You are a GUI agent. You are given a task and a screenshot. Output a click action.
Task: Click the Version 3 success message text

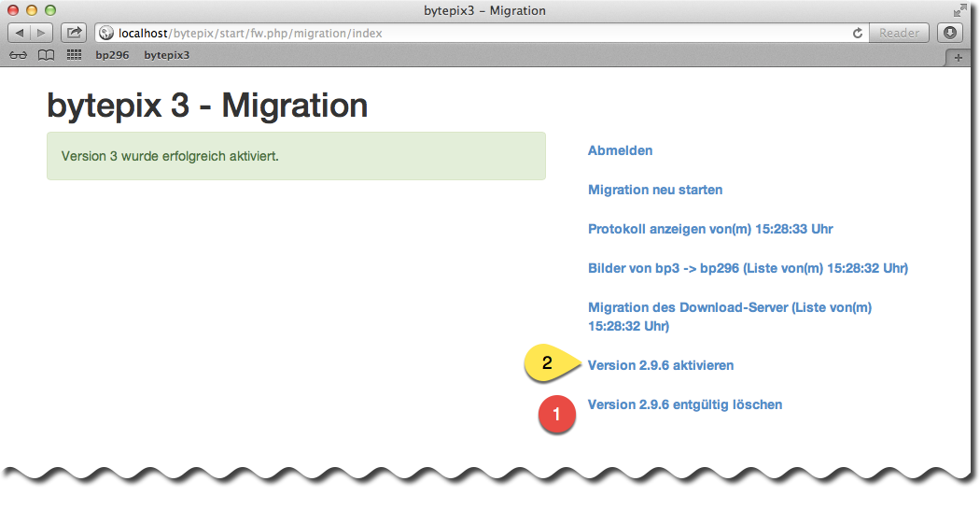pyautogui.click(x=170, y=156)
